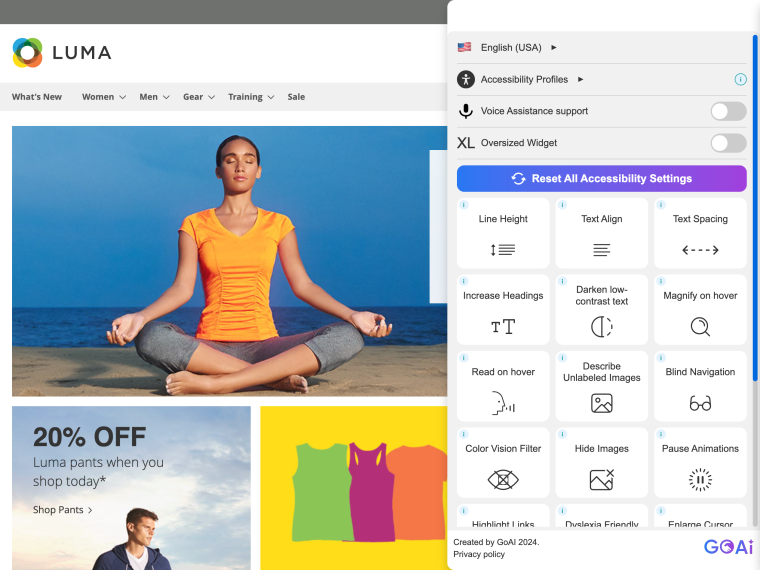The height and width of the screenshot is (570, 760).
Task: Select Women in the navigation bar
Action: pos(98,97)
